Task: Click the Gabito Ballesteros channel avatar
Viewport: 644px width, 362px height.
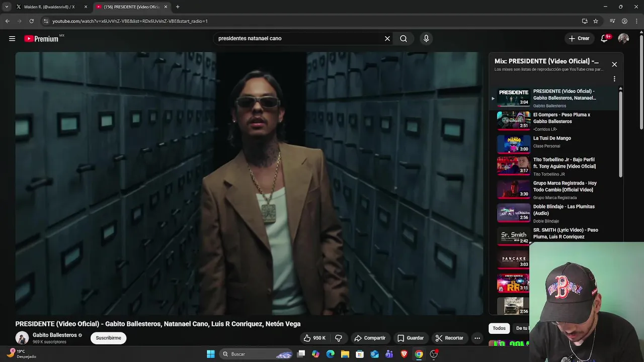Action: click(22, 338)
